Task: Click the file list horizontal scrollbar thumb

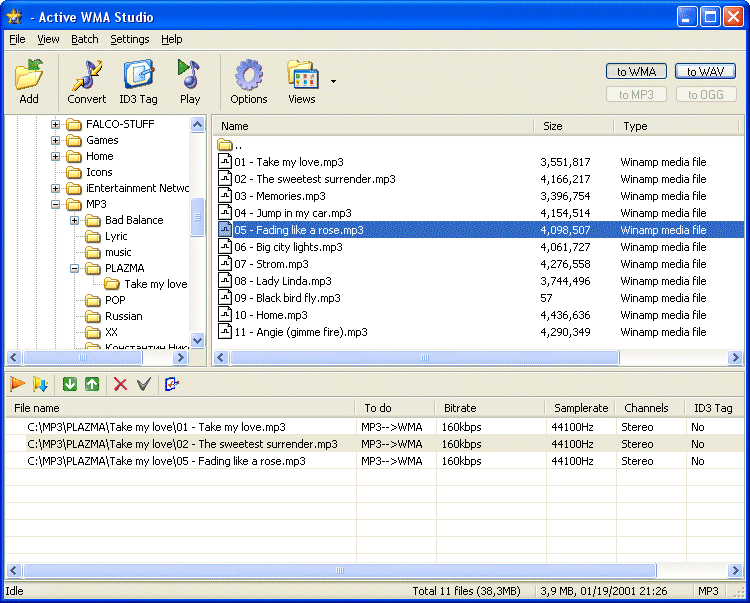Action: click(x=424, y=357)
